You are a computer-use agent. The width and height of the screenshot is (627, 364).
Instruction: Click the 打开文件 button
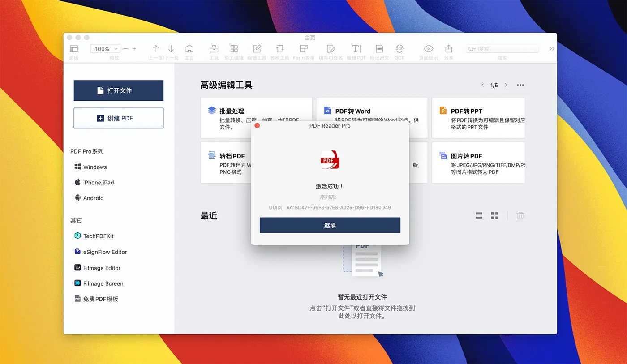[118, 90]
